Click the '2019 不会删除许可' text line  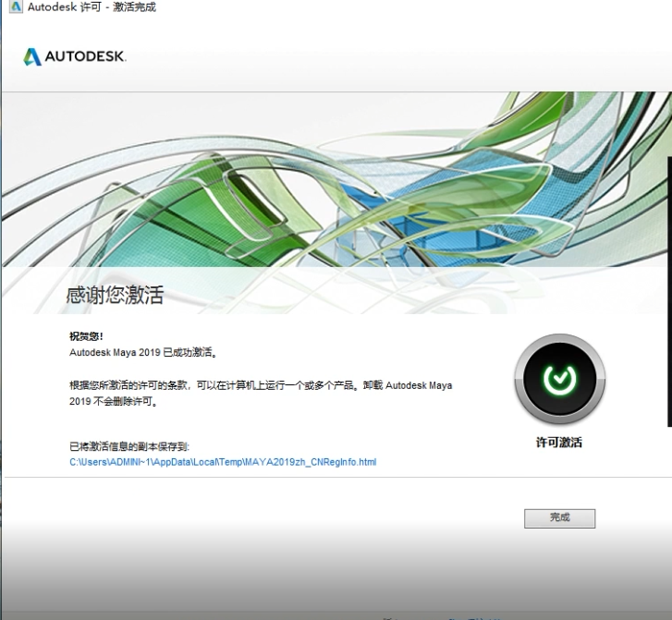click(x=114, y=402)
